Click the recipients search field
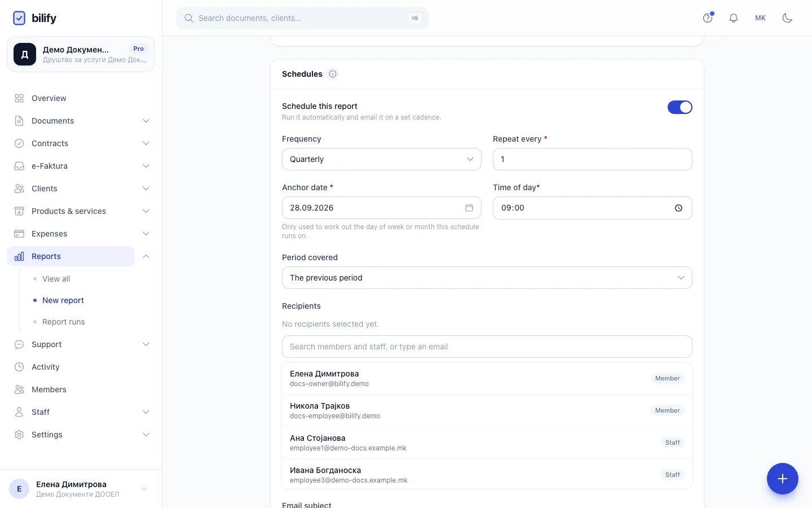Image resolution: width=812 pixels, height=508 pixels. pyautogui.click(x=487, y=347)
